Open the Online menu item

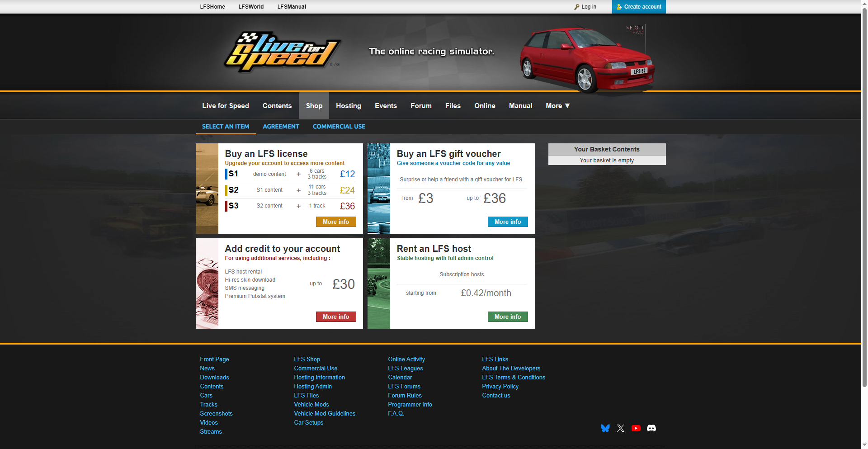pos(485,106)
